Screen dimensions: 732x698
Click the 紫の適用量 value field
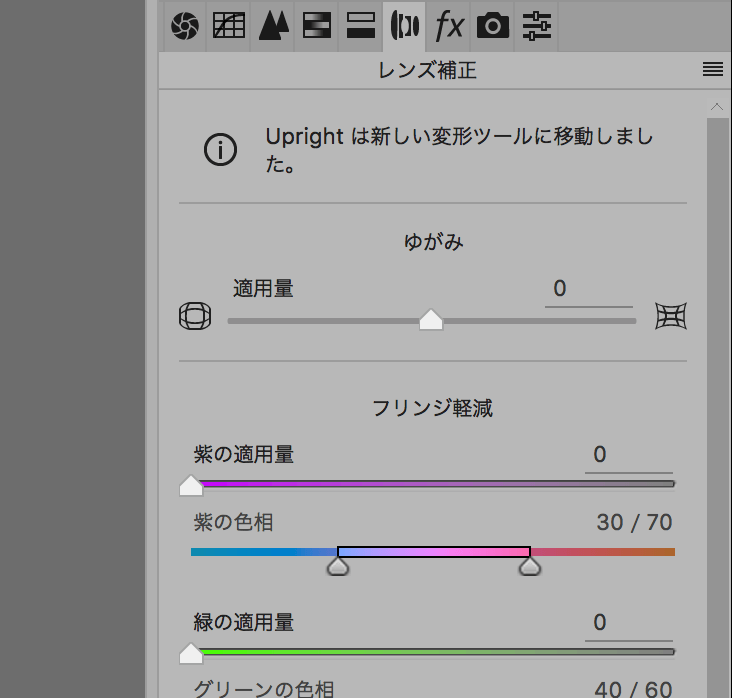(x=628, y=455)
